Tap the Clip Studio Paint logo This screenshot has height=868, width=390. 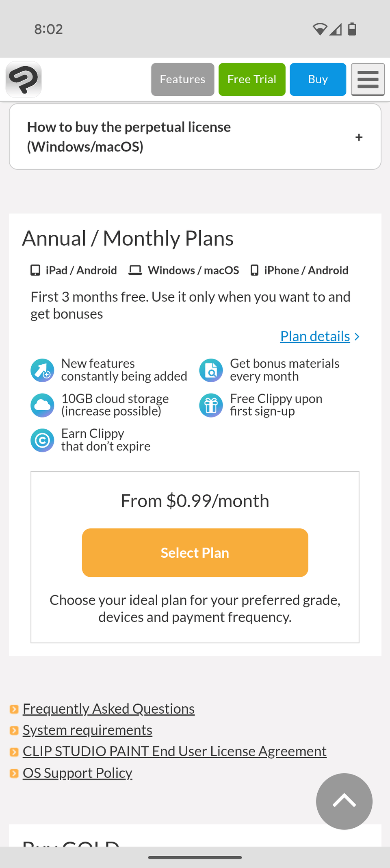tap(24, 80)
